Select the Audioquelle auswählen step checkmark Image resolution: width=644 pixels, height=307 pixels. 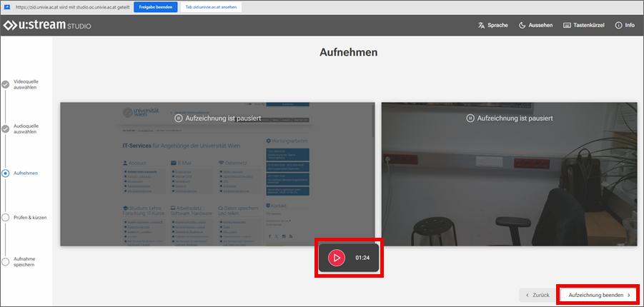point(6,129)
